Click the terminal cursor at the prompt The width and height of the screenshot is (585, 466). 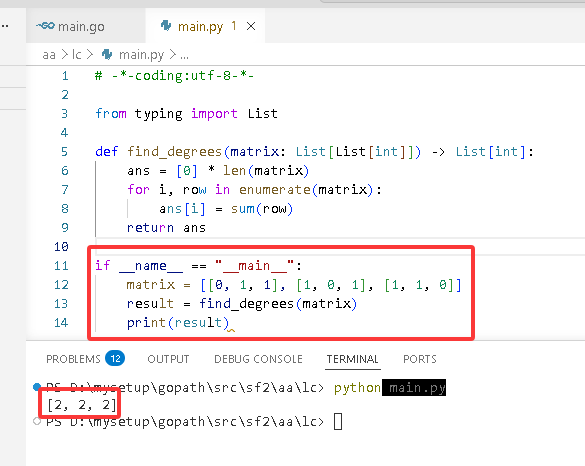point(338,422)
